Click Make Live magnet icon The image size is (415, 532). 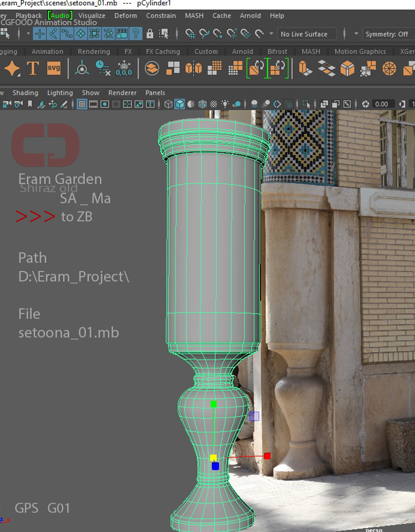tap(259, 34)
